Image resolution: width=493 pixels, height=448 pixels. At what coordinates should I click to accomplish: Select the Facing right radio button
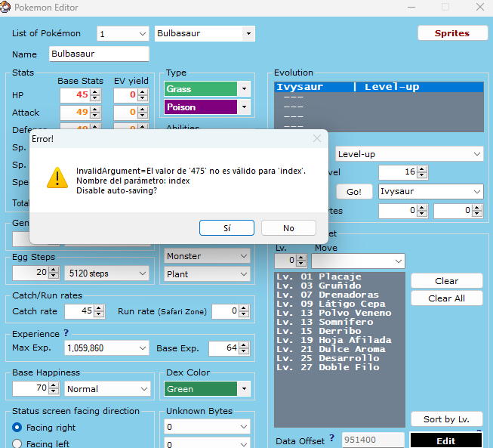[x=17, y=427]
